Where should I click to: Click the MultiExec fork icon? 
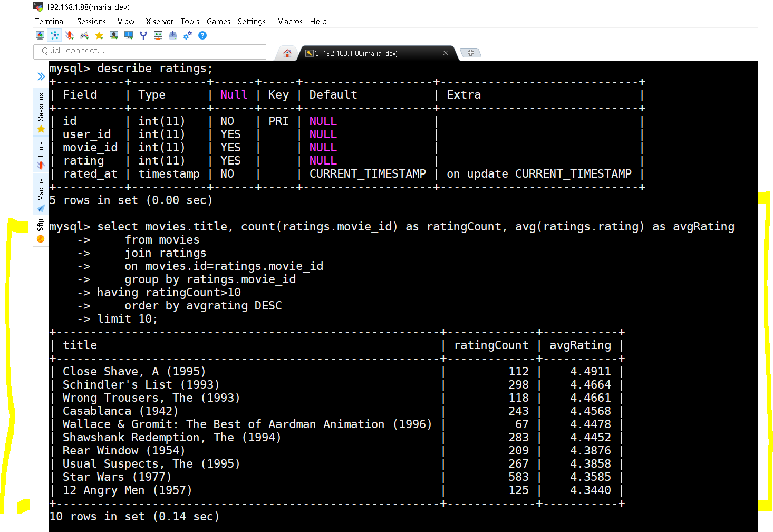click(143, 35)
